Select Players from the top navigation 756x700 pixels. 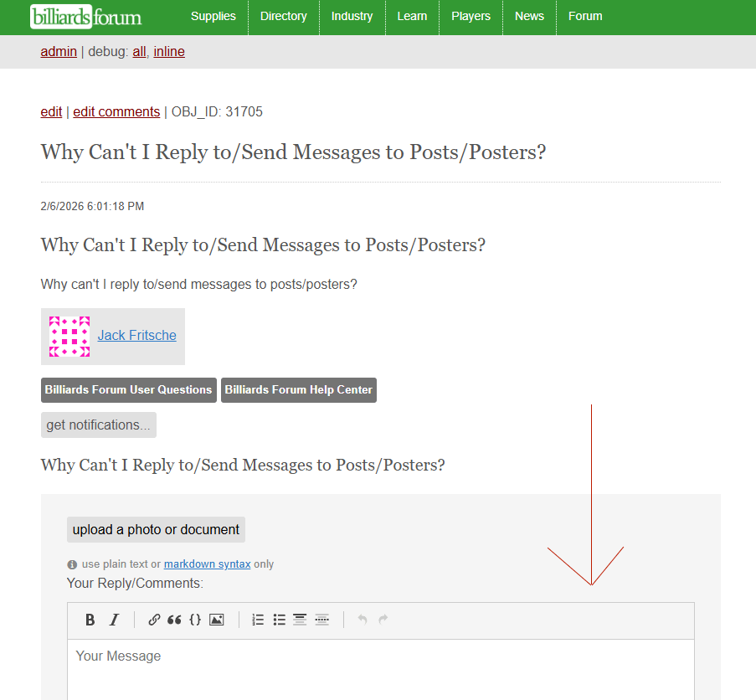(471, 16)
